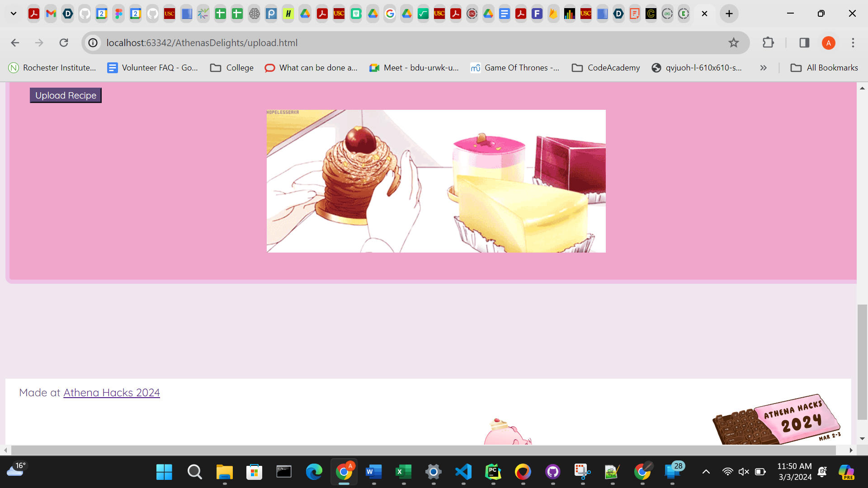The width and height of the screenshot is (868, 488).
Task: Open a new browser tab
Action: pyautogui.click(x=729, y=14)
